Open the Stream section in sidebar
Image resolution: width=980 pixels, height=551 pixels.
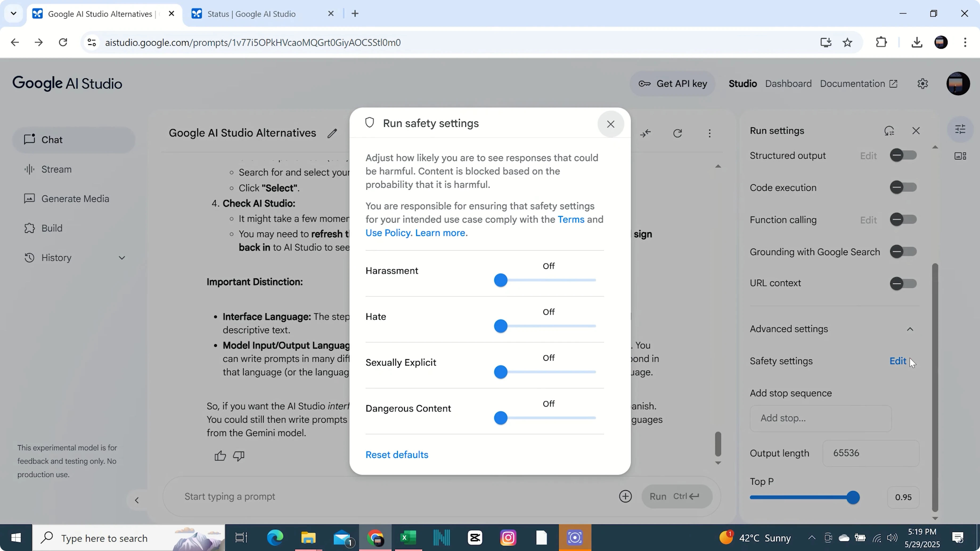click(56, 169)
